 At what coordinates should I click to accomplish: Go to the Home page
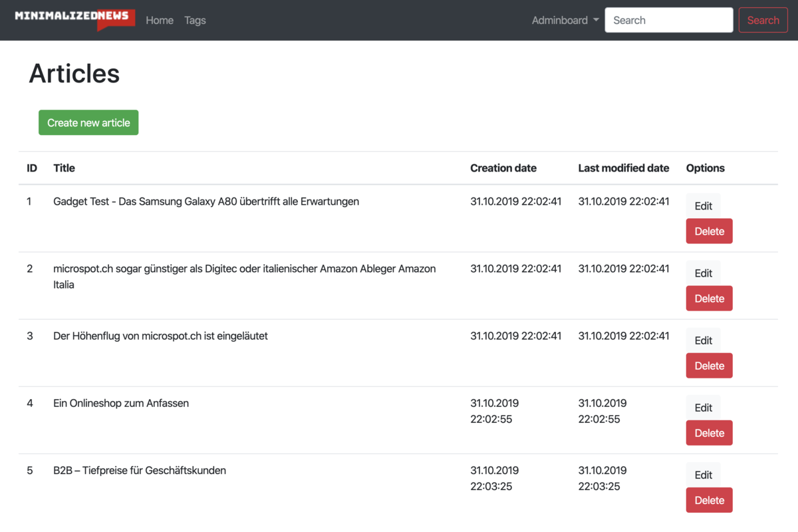point(160,20)
